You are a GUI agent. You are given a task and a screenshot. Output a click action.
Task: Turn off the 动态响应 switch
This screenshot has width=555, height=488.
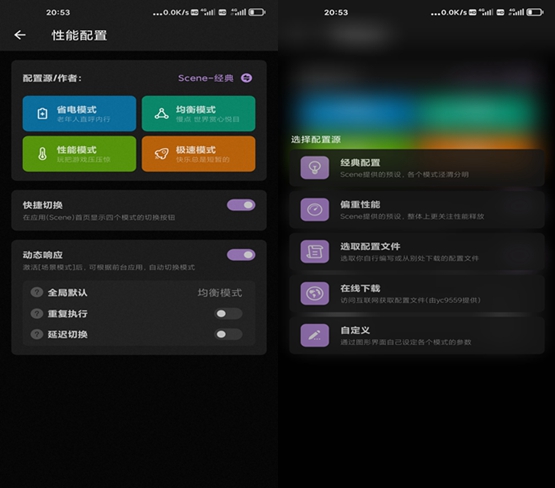[x=241, y=255]
